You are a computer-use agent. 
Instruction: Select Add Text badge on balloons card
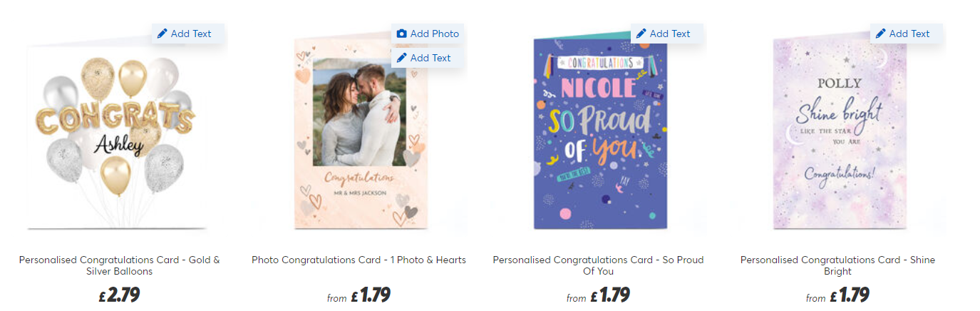pos(188,34)
